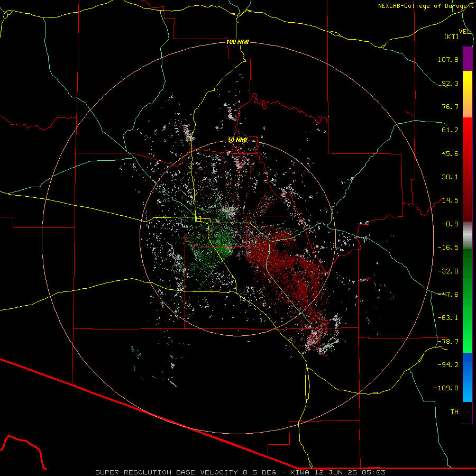This screenshot has width=476, height=476.
Task: Click the 30.1 value on the velocity scale
Action: tap(450, 177)
